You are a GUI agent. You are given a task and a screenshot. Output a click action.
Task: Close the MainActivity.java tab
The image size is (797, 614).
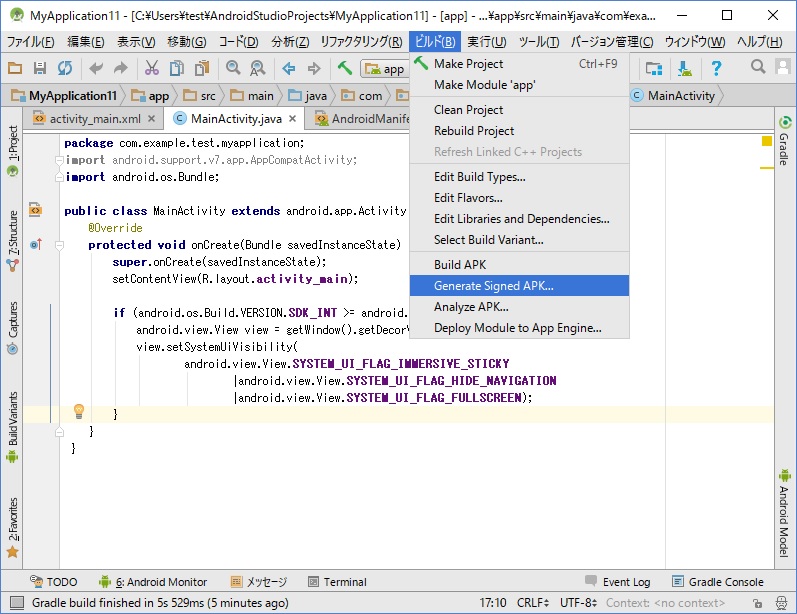pyautogui.click(x=292, y=119)
